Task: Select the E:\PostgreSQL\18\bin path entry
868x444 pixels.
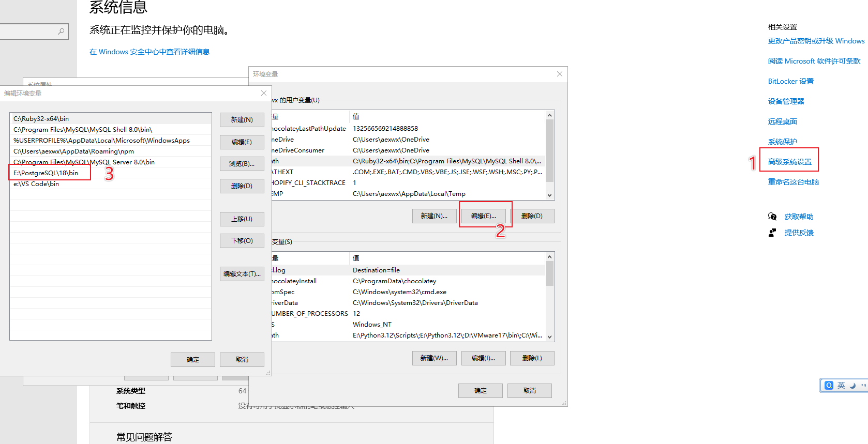Action: pos(111,173)
